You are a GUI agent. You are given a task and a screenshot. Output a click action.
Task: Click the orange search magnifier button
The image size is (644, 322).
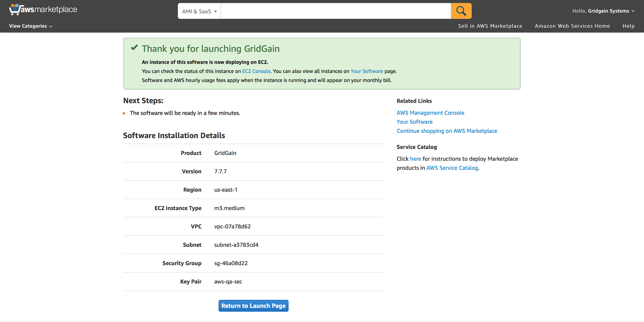tap(461, 11)
